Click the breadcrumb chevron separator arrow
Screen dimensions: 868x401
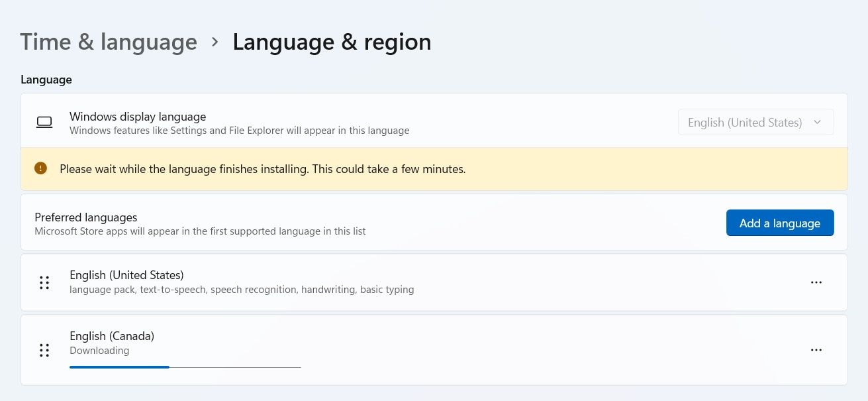coord(215,42)
